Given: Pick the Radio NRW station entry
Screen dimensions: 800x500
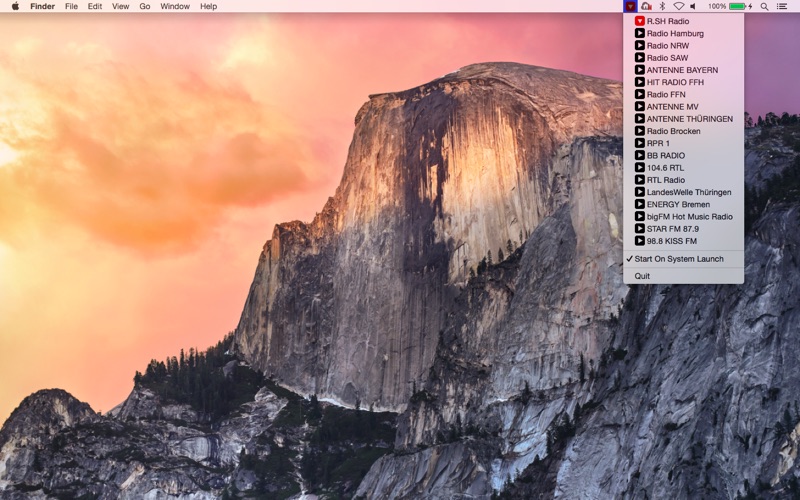Looking at the screenshot, I should 668,45.
